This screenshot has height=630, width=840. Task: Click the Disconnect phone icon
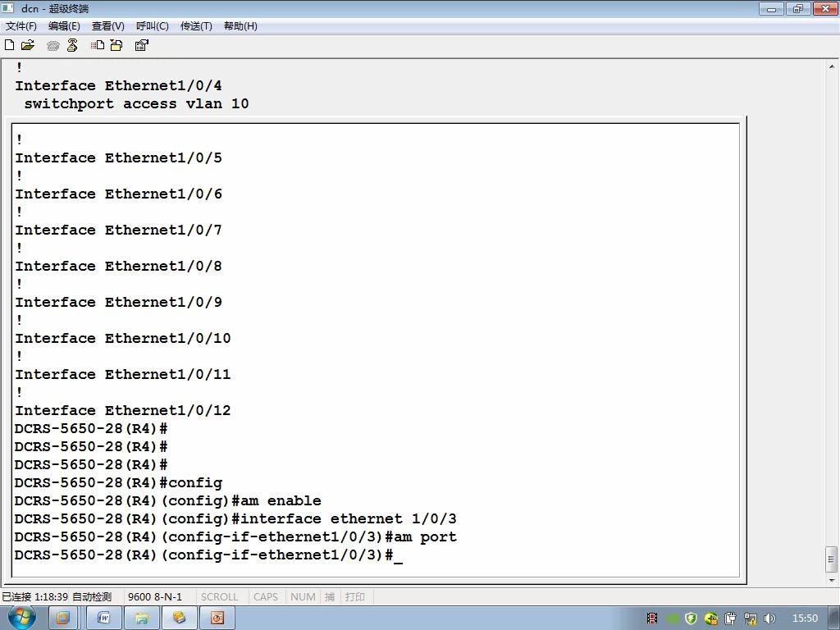click(72, 46)
